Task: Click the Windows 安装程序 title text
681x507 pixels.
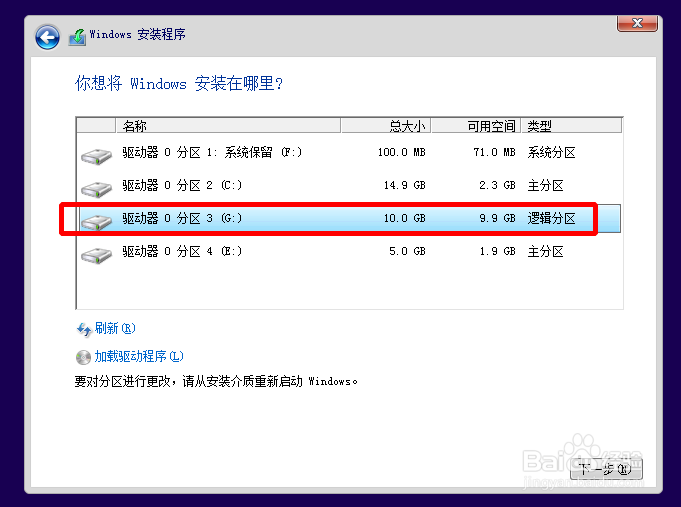Action: [x=137, y=34]
